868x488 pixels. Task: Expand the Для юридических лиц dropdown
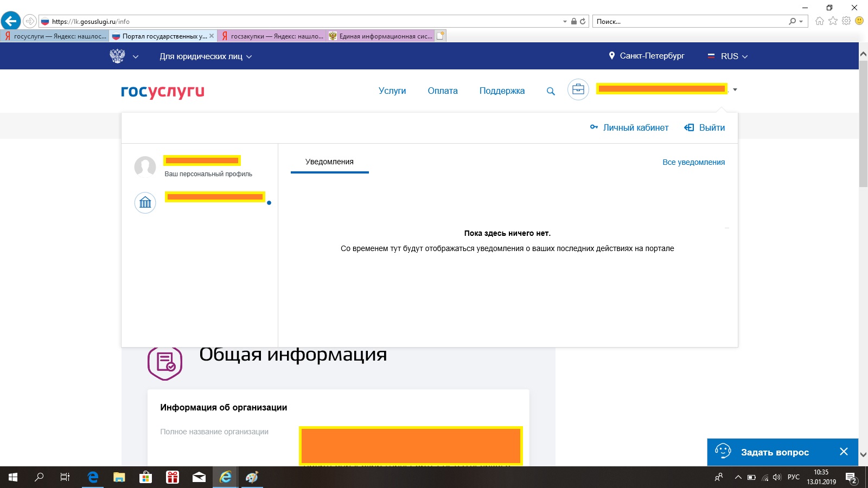pyautogui.click(x=206, y=56)
